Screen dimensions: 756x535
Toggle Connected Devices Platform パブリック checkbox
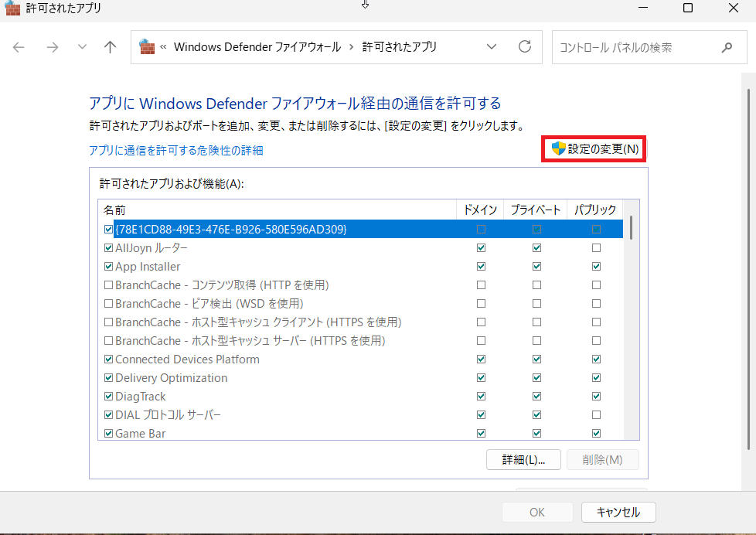point(597,360)
